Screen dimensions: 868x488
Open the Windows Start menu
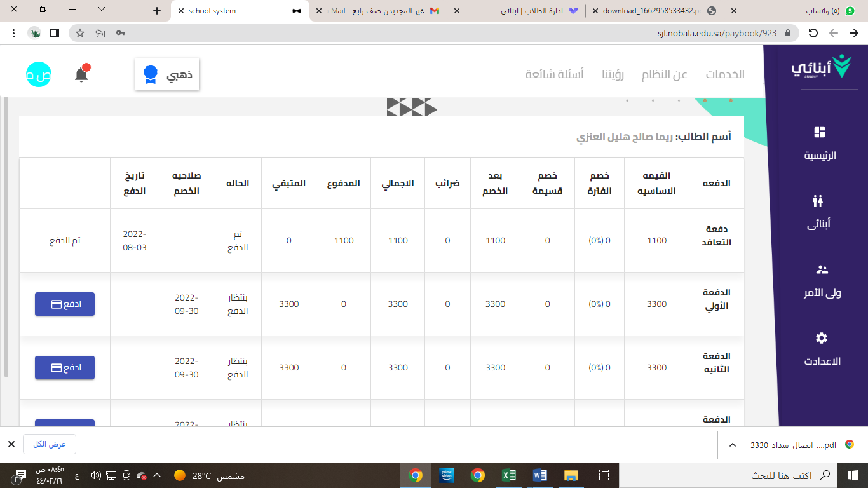pos(853,475)
